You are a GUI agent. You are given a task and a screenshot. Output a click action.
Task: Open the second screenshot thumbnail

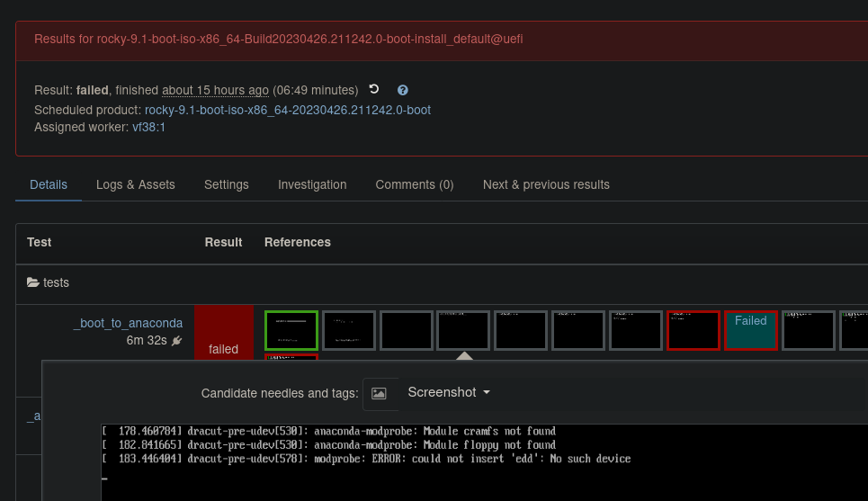click(x=349, y=330)
